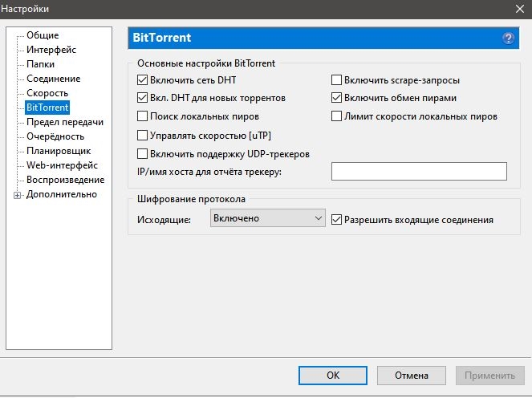Uncheck Вкл. DHT для новых торрентов

(143, 98)
